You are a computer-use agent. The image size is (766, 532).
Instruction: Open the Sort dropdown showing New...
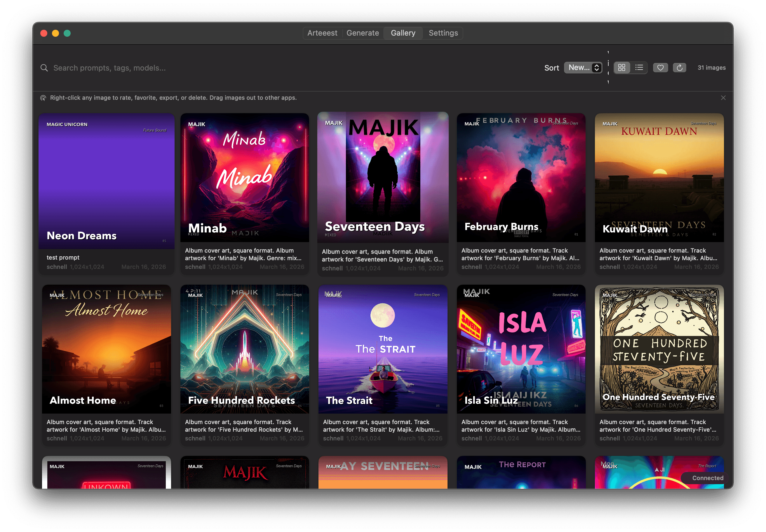pos(583,68)
